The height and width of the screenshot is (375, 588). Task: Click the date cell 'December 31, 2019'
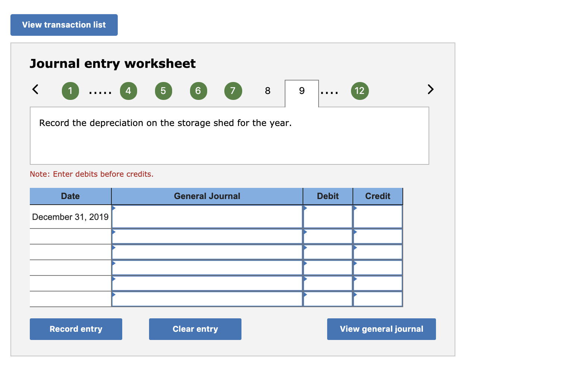tap(70, 217)
